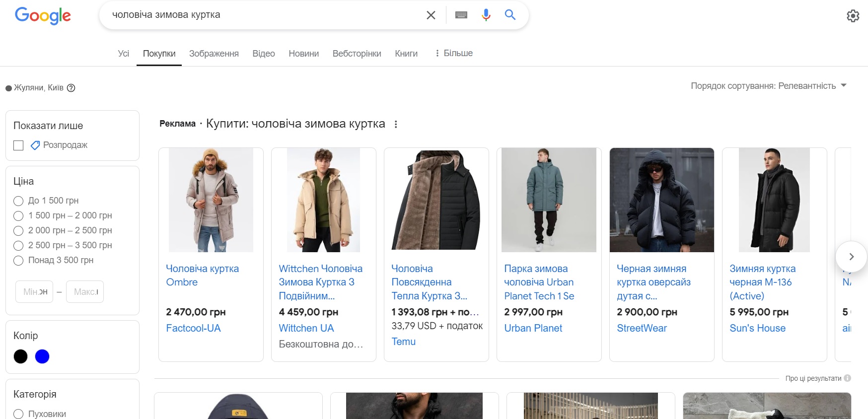Screen dimensions: 868x419
Task: Click the price 2 470,00 грн
Action: point(196,312)
